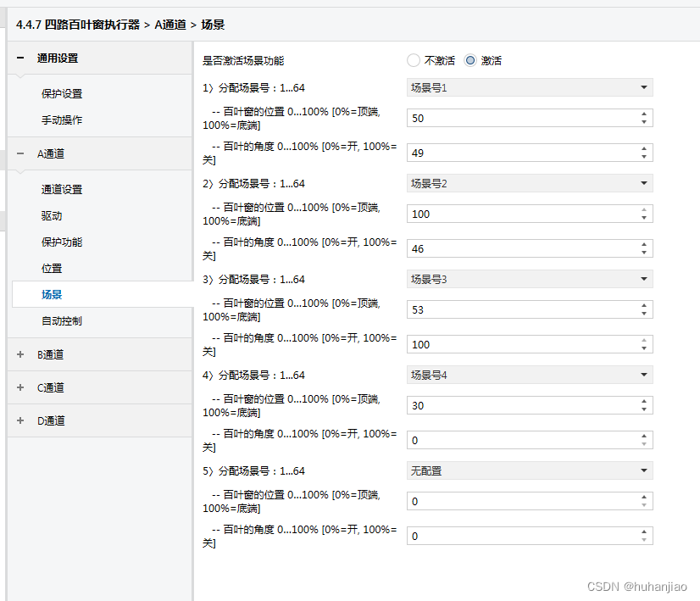Expand C通道 with its plus icon
The image size is (700, 601).
(19, 388)
